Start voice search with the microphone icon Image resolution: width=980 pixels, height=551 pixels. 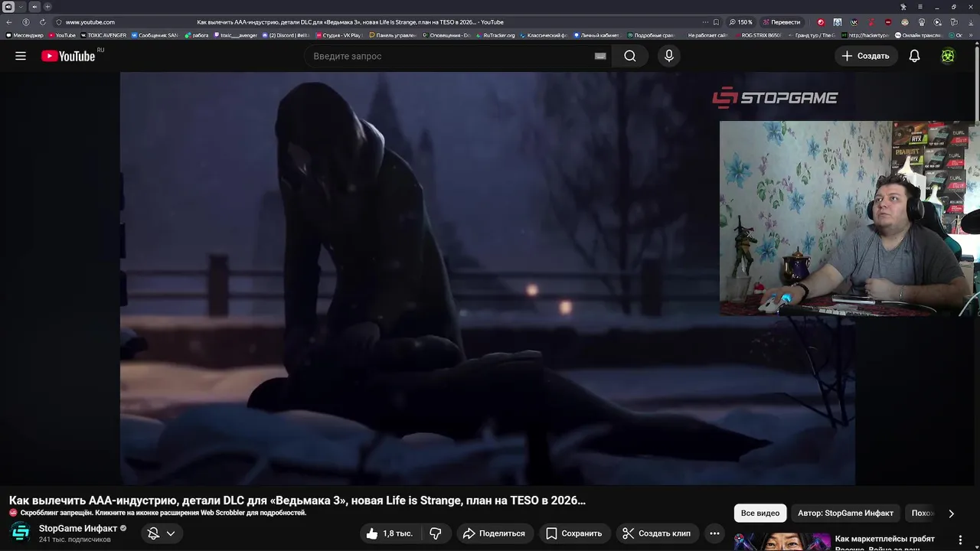tap(669, 56)
